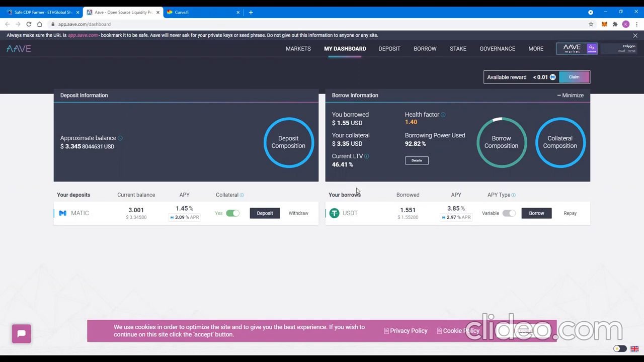Click the Deposit Composition ring chart
This screenshot has height=362, width=644.
(x=289, y=142)
